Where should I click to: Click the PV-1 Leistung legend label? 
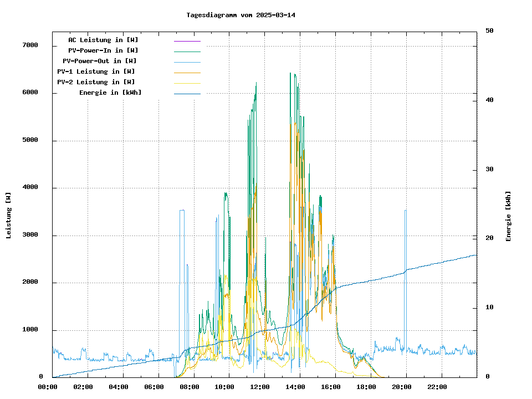point(96,71)
